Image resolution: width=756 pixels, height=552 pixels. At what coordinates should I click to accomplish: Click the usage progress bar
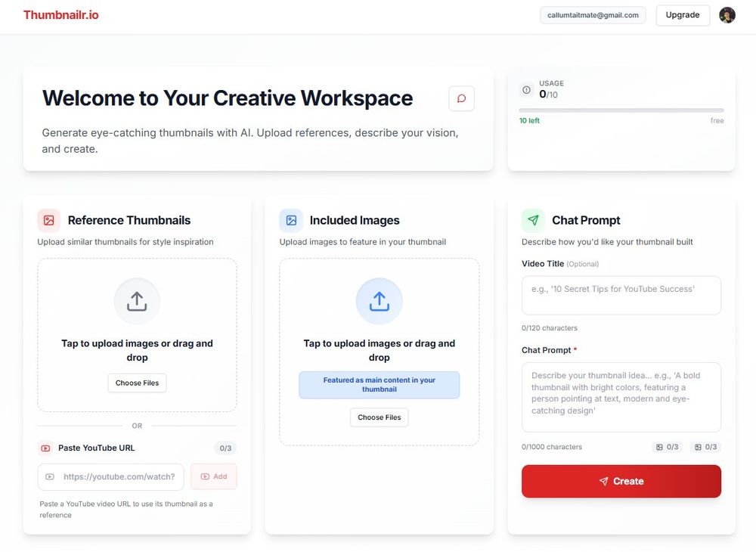(620, 109)
